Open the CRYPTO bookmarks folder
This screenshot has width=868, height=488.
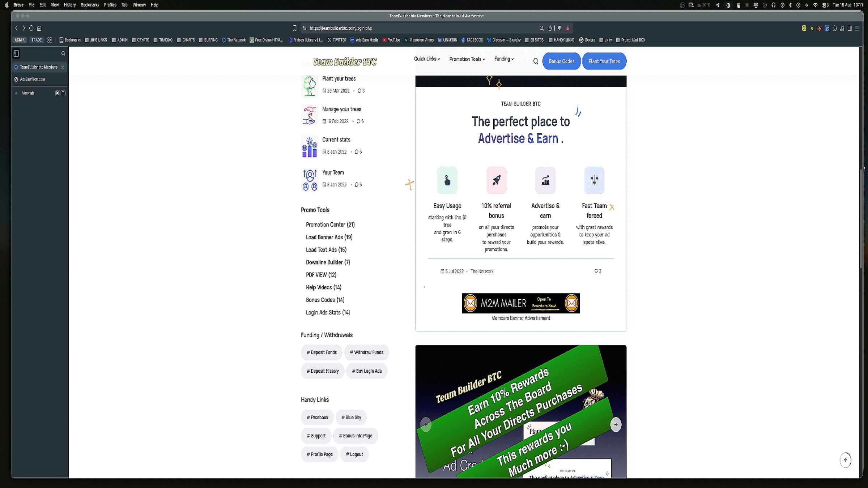141,40
